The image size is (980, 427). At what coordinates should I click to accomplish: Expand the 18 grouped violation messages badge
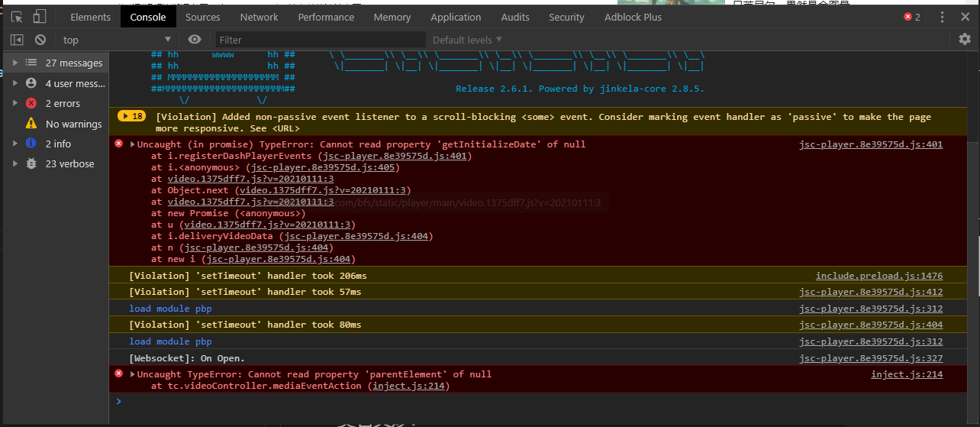131,116
